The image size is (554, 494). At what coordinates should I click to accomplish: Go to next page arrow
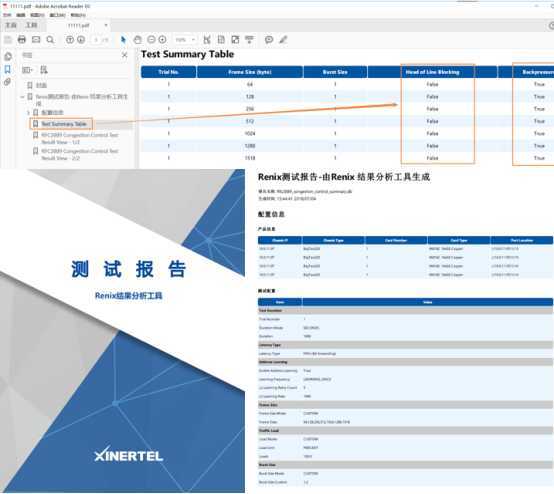pyautogui.click(x=81, y=40)
